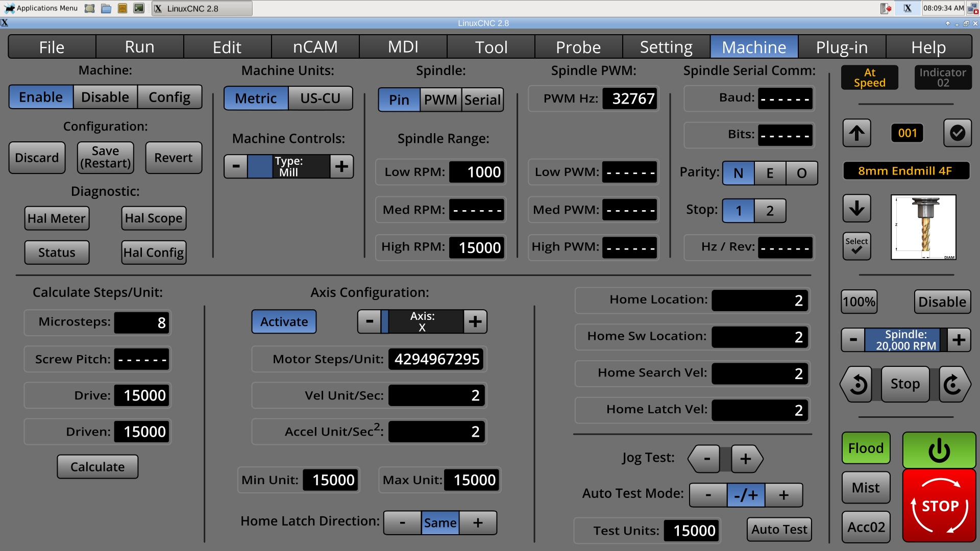
Task: Next machine type with plus button
Action: [341, 166]
